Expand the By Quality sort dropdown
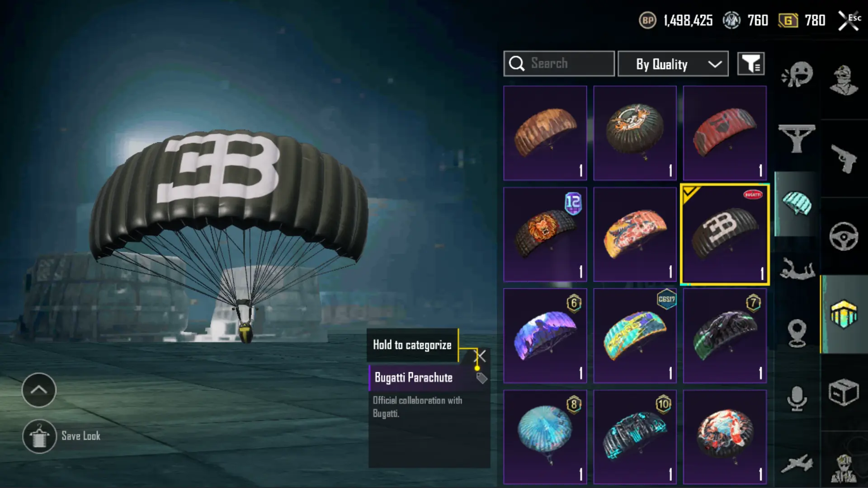The width and height of the screenshot is (868, 488). coord(673,64)
